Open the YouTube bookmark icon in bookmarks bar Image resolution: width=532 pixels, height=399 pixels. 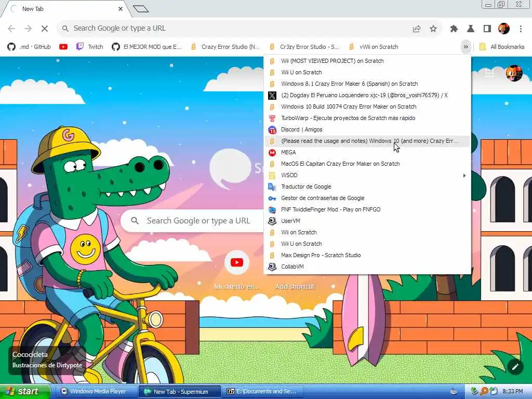coord(63,47)
